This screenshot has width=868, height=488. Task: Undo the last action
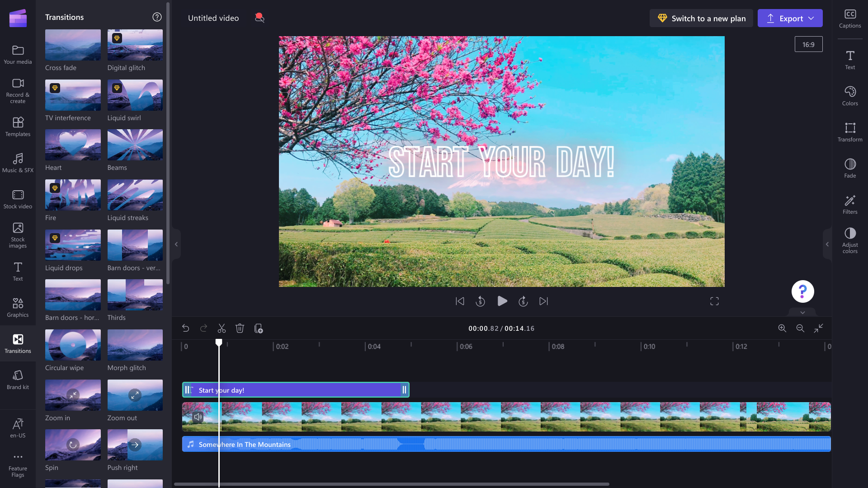185,328
